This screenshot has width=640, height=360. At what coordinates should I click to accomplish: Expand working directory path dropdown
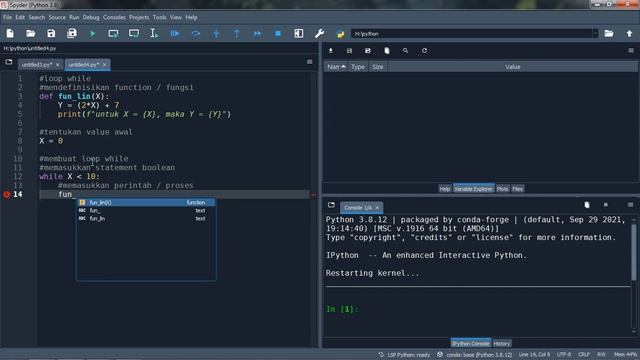(595, 33)
